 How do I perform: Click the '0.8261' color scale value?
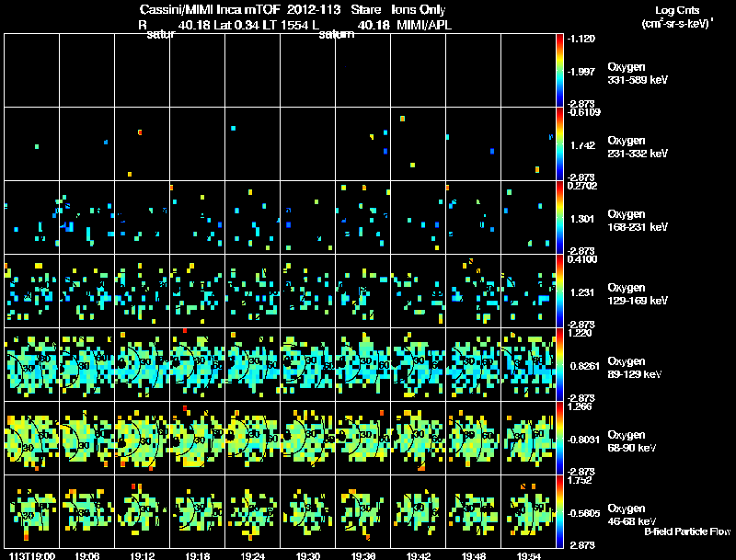tap(584, 366)
